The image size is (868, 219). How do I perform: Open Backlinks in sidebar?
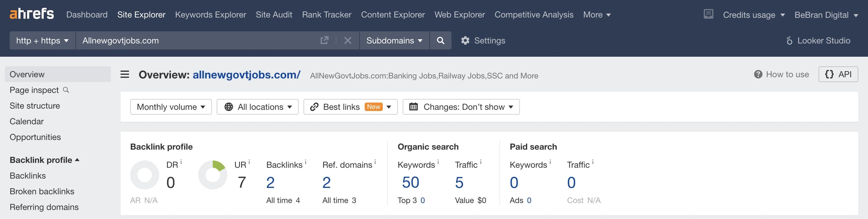click(28, 176)
